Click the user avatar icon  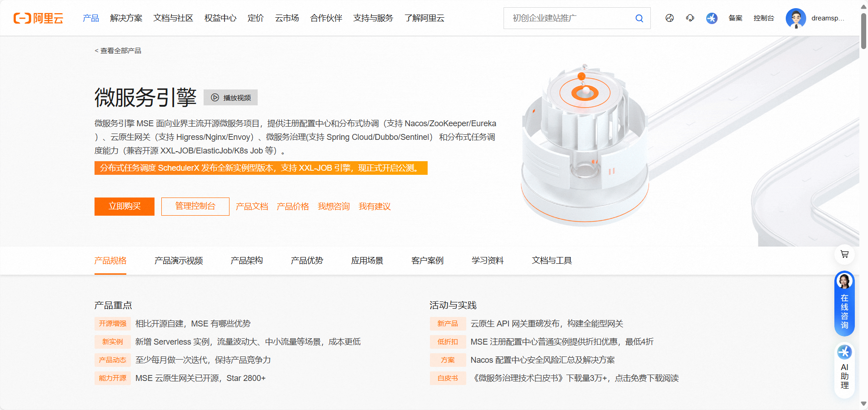[796, 18]
